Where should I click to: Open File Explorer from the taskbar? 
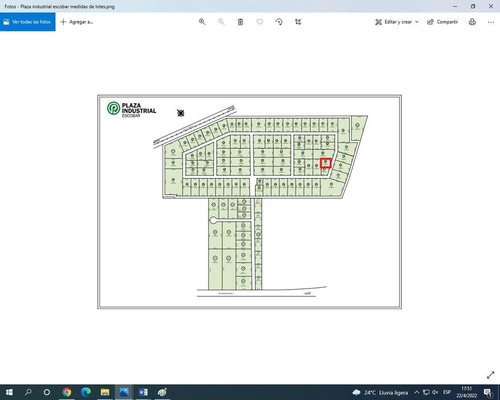click(105, 392)
